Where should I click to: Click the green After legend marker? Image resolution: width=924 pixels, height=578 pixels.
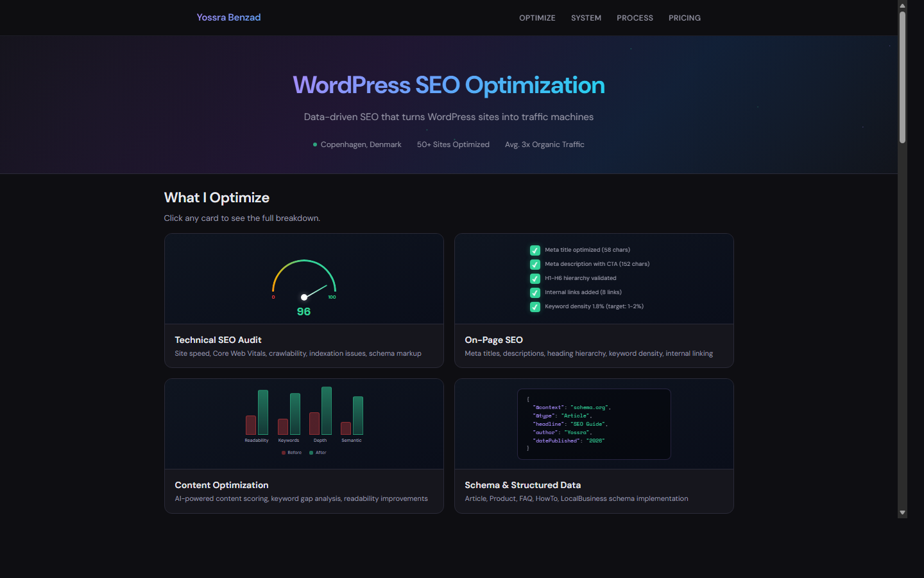coord(311,453)
